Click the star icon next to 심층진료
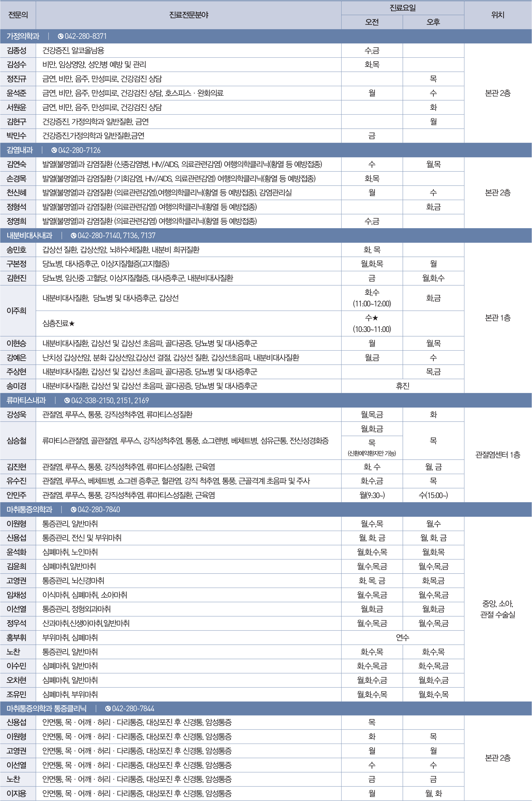The height and width of the screenshot is (801, 532). point(72,324)
